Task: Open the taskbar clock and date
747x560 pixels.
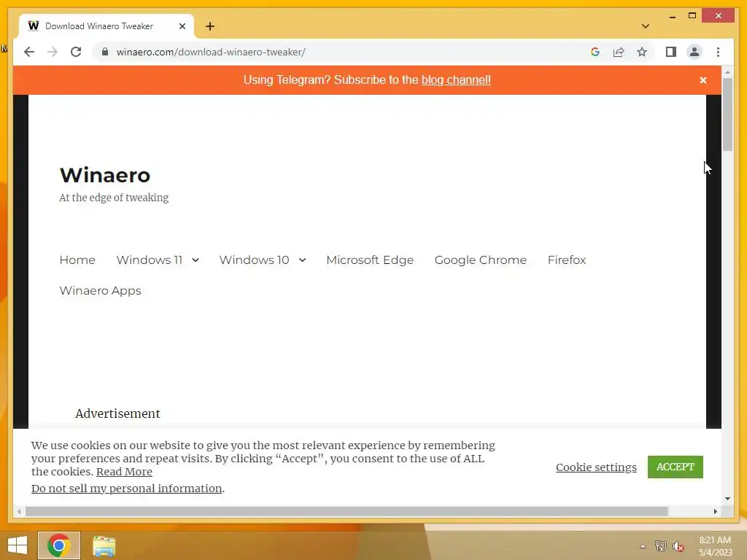Action: point(715,546)
